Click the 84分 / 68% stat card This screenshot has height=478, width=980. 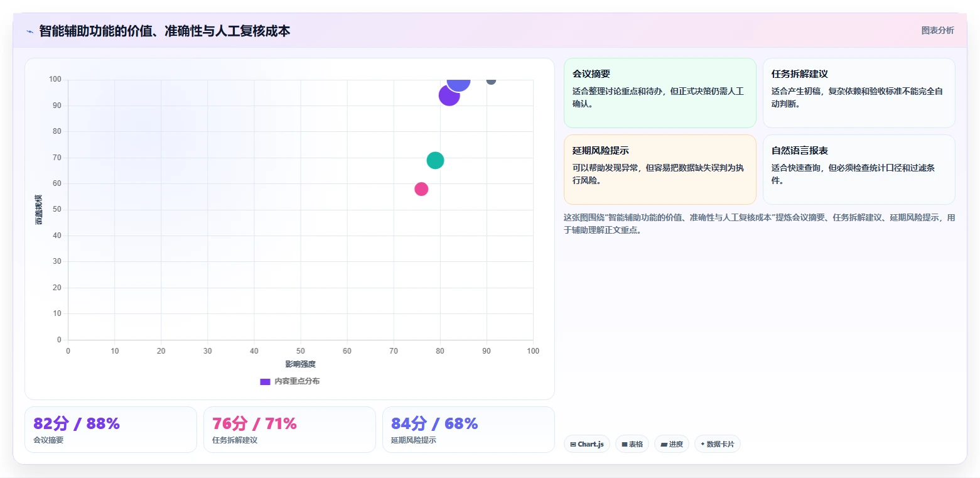[468, 430]
